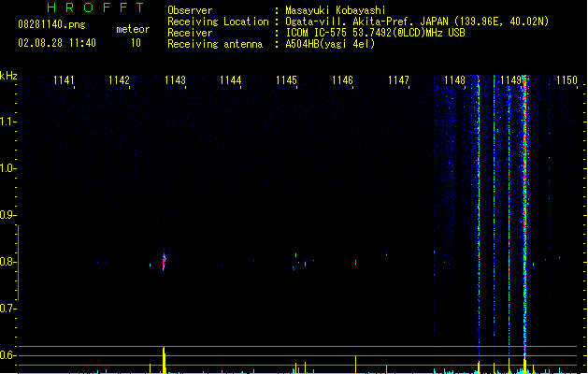This screenshot has height=374, width=588.
Task: Click the 1144 time axis label
Action: click(x=230, y=80)
